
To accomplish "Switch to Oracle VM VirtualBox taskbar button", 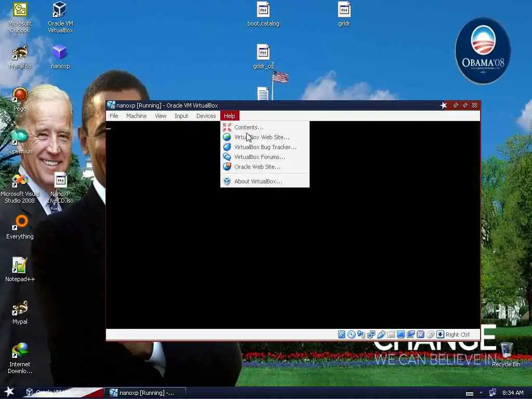I will point(63,393).
